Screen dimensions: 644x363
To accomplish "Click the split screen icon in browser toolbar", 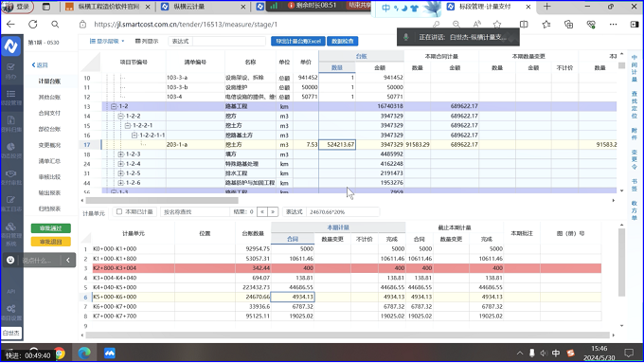I will (524, 25).
